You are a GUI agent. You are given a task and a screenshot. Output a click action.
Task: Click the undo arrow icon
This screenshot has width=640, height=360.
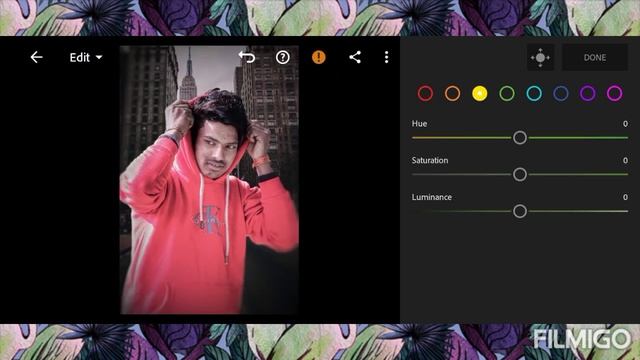coord(247,57)
